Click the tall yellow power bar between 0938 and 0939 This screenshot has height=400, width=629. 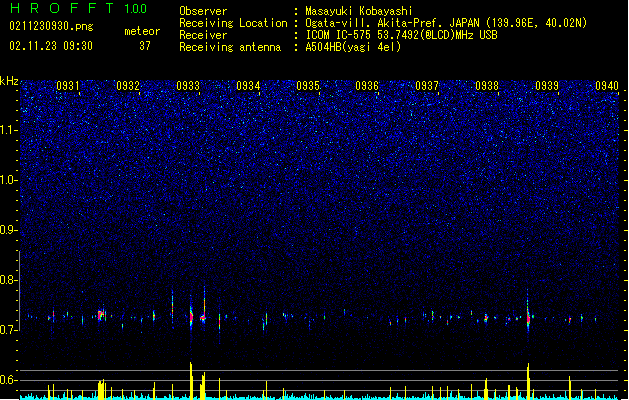[x=528, y=381]
